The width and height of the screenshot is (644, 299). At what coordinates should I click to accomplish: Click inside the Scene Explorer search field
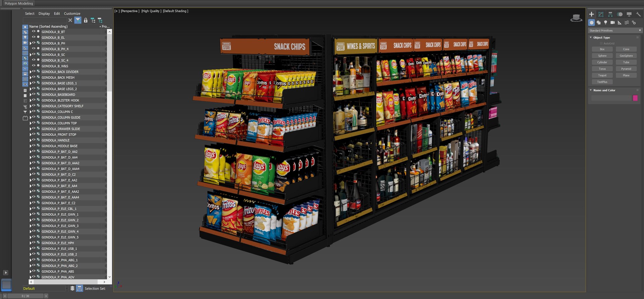(x=45, y=20)
